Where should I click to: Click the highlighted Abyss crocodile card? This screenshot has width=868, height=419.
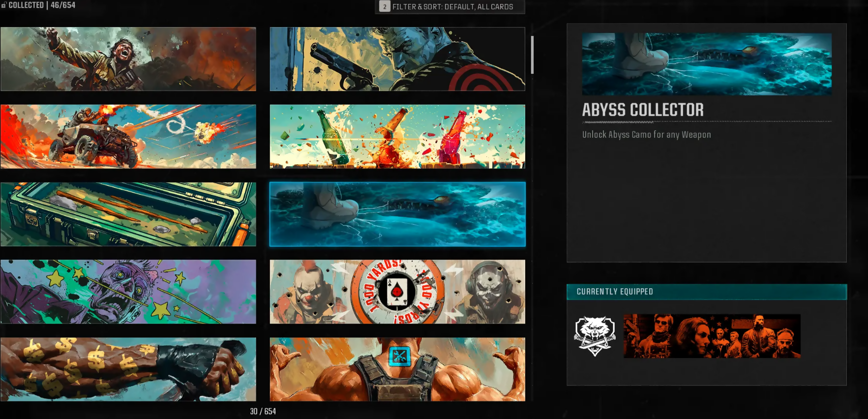397,214
